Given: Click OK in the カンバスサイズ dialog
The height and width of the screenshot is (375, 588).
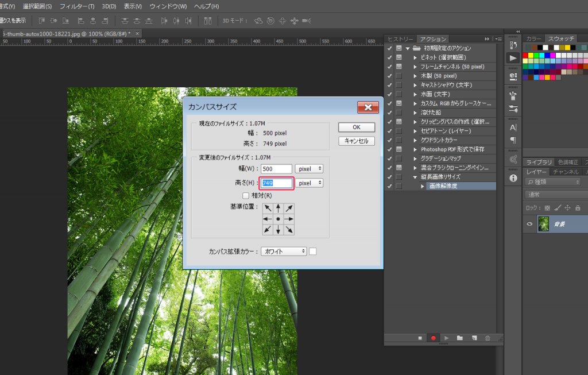Looking at the screenshot, I should (x=356, y=127).
